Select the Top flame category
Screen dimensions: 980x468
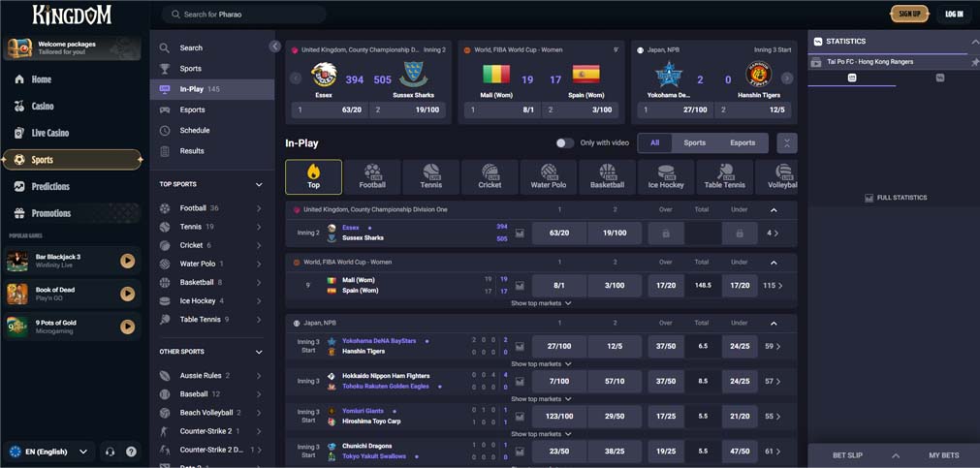coord(314,176)
